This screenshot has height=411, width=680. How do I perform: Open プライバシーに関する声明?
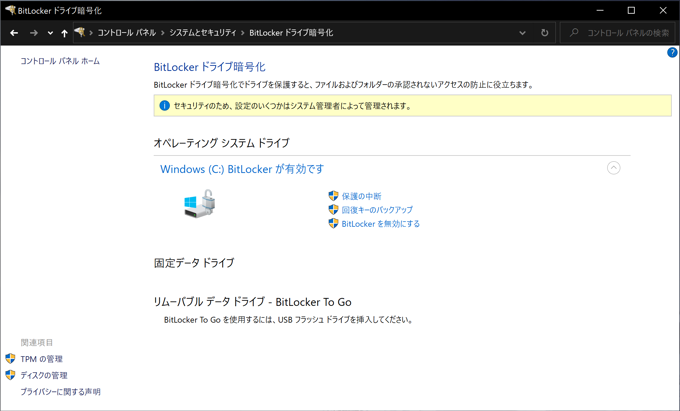tap(60, 392)
